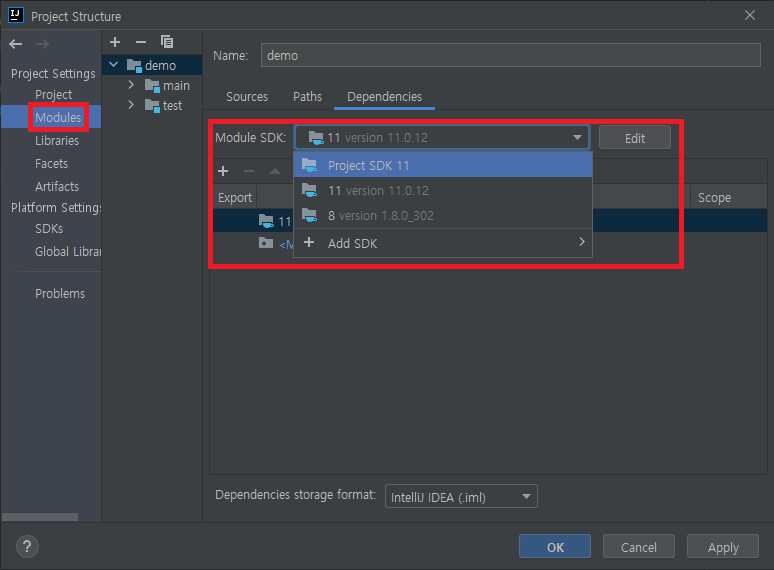774x570 pixels.
Task: Open the Dependencies tab
Action: [x=385, y=97]
